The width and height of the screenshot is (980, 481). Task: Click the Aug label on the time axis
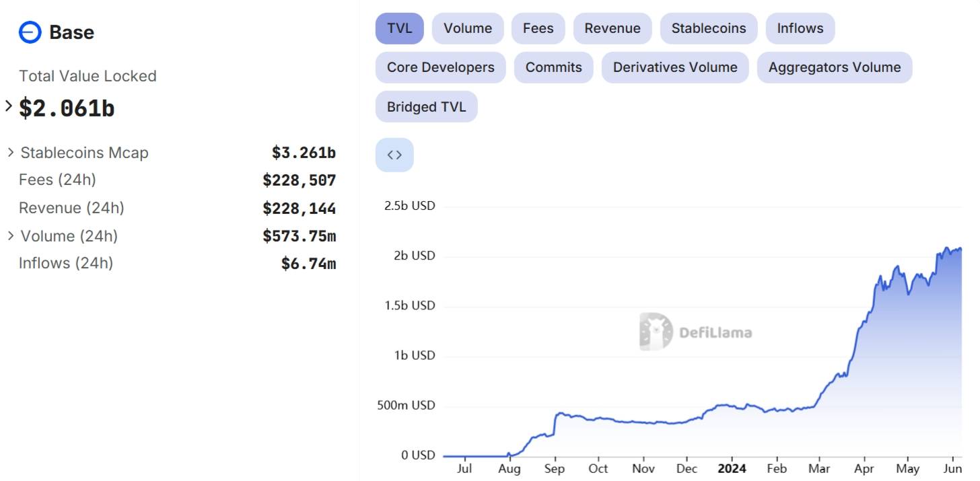[x=510, y=469]
